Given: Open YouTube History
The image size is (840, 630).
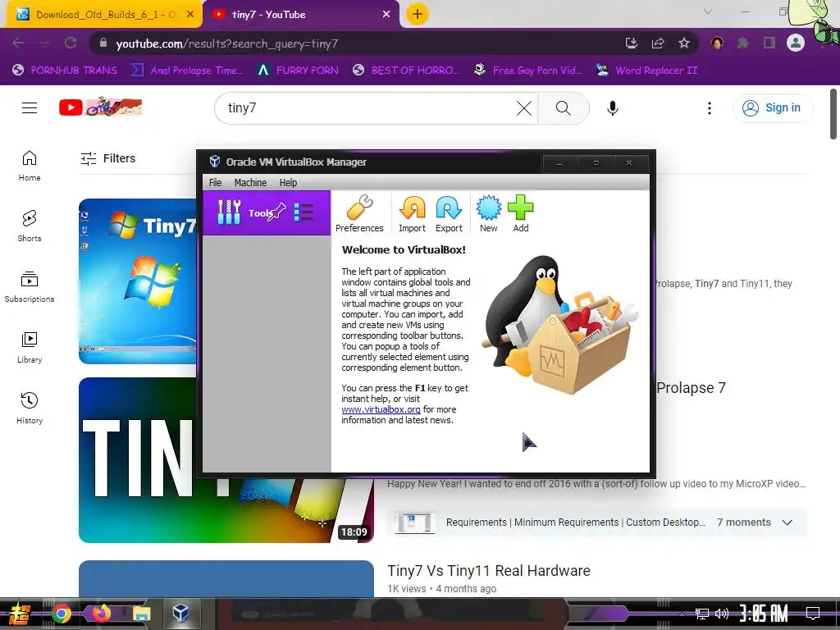Looking at the screenshot, I should [30, 409].
